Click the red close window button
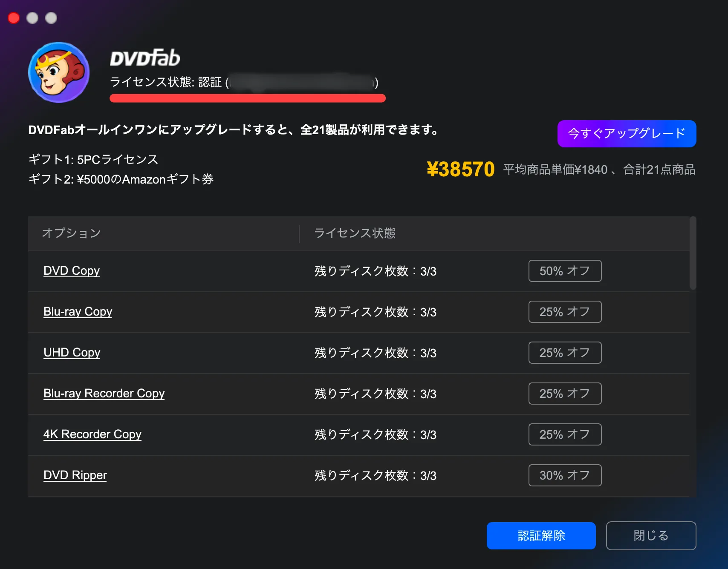The height and width of the screenshot is (569, 728). point(14,18)
